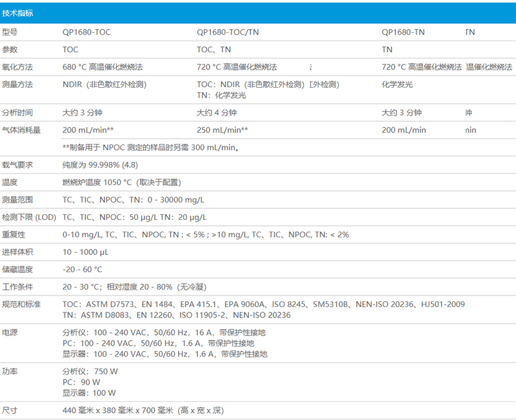Select '200 mL/min**' cell
Screen dimensions: 516x420
(x=88, y=130)
